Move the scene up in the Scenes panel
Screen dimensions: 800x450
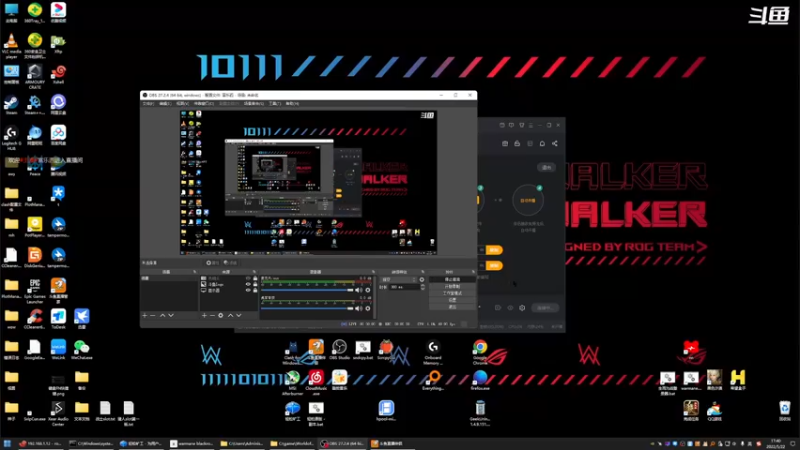click(163, 315)
